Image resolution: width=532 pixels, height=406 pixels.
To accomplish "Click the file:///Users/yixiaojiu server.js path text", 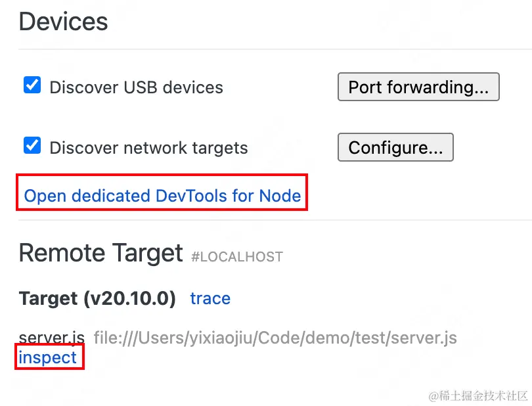I will 275,338.
